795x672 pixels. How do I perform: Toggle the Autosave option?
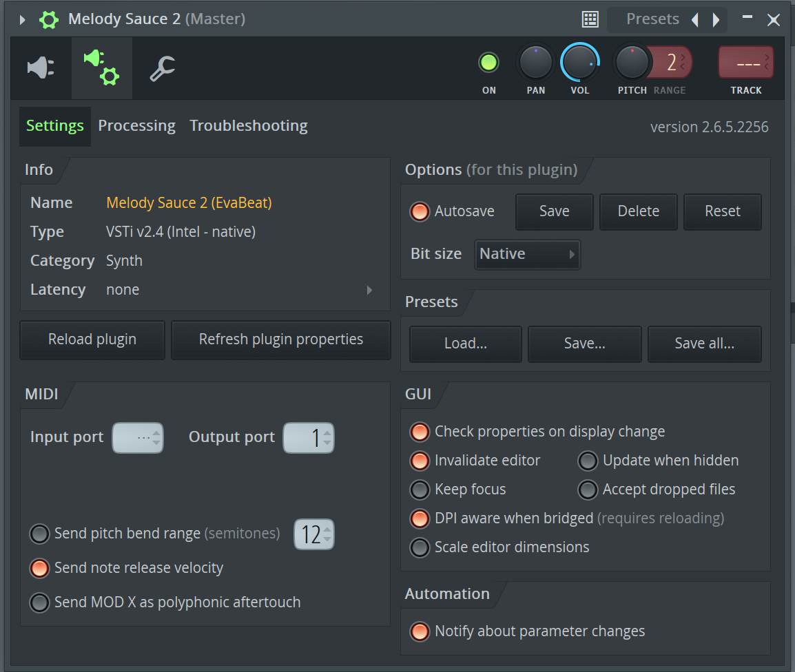tap(420, 211)
